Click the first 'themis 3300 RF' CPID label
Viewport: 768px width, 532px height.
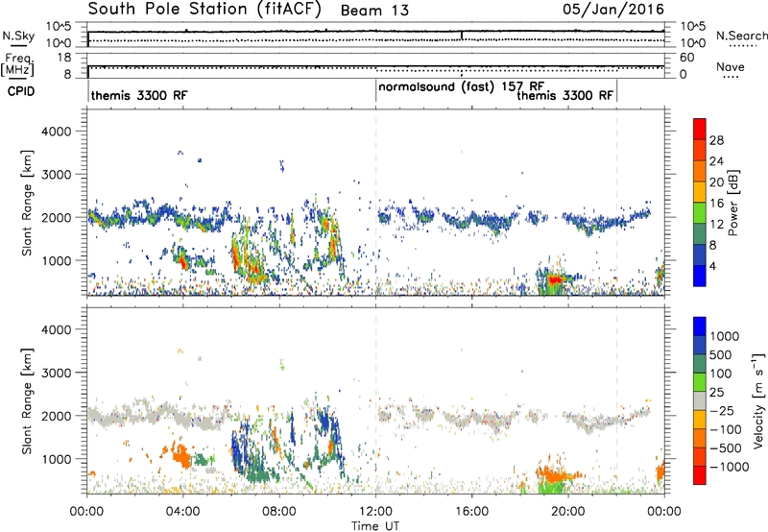coord(139,95)
